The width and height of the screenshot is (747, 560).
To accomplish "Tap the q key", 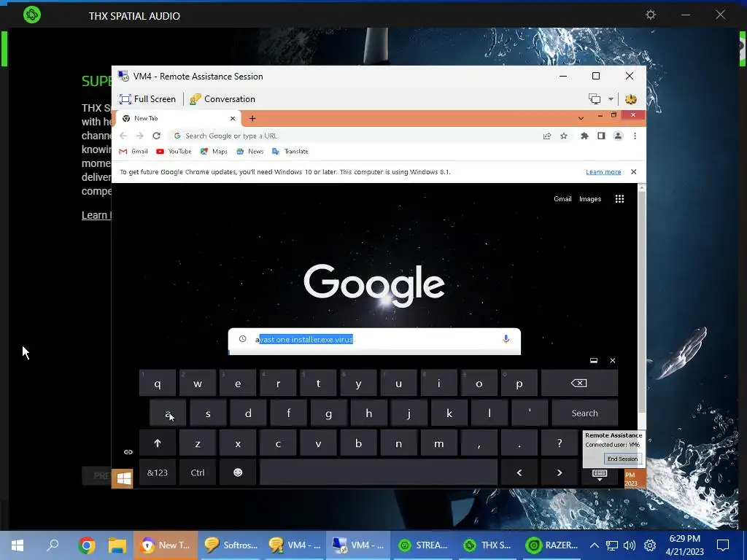I will [158, 384].
